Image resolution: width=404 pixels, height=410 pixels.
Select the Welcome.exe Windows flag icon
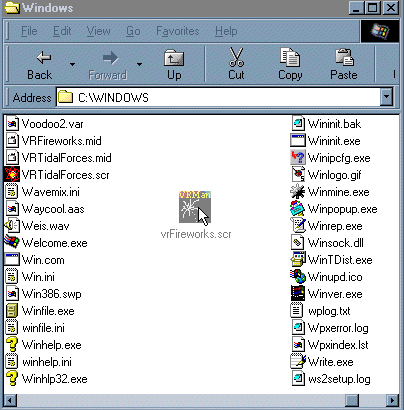tap(12, 242)
